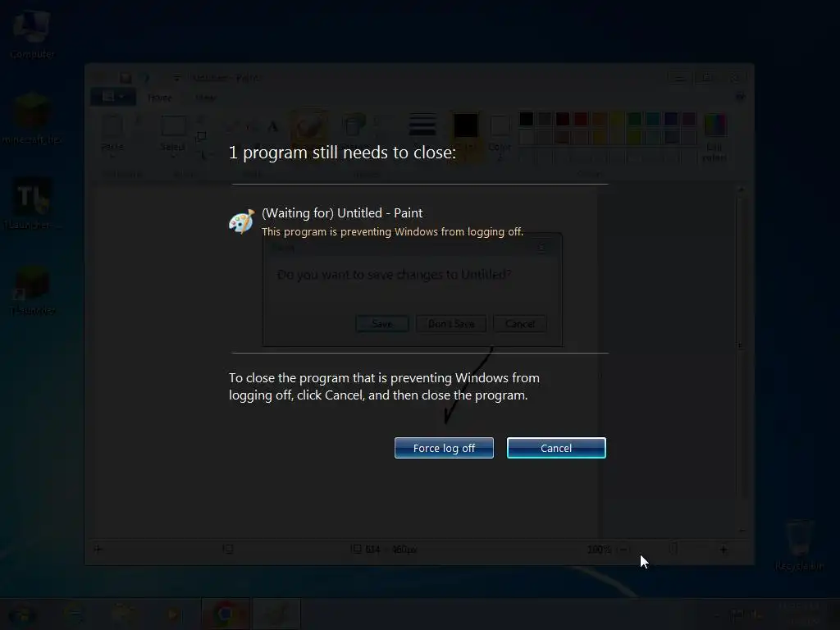Image resolution: width=840 pixels, height=630 pixels.
Task: Close the Paint save prompt dialog
Action: click(x=542, y=248)
